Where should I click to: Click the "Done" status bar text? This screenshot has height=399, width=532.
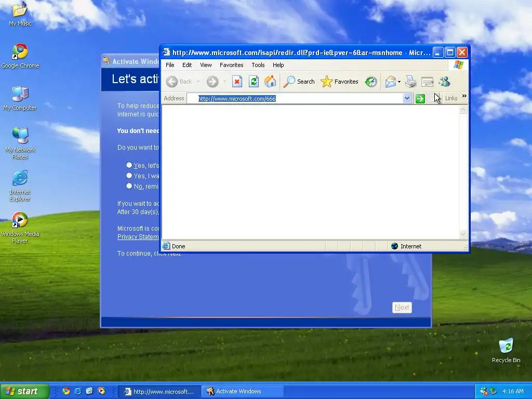pyautogui.click(x=179, y=246)
